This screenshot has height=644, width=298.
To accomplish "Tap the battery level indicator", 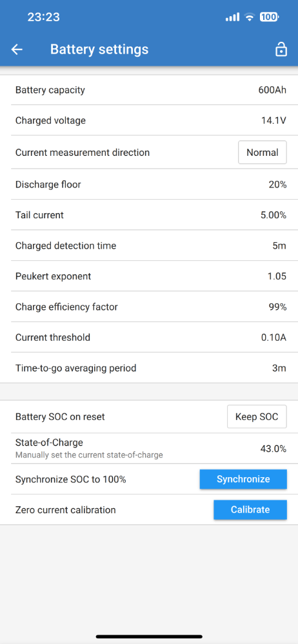I will pos(269,17).
